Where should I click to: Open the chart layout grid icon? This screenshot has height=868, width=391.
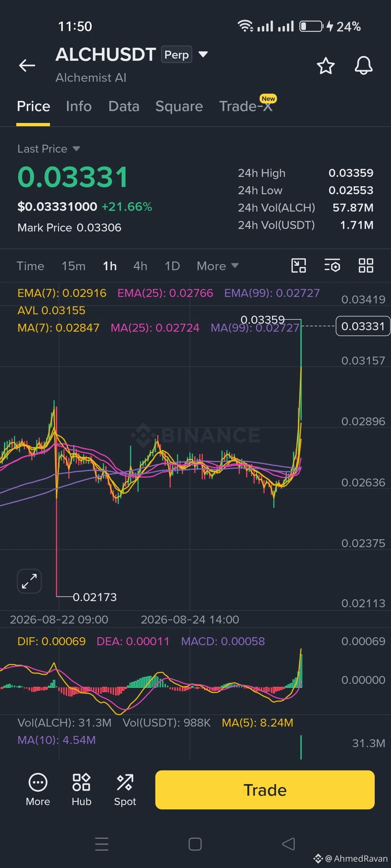click(x=366, y=265)
